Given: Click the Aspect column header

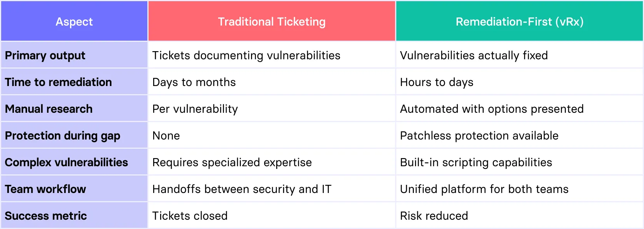Looking at the screenshot, I should (74, 21).
